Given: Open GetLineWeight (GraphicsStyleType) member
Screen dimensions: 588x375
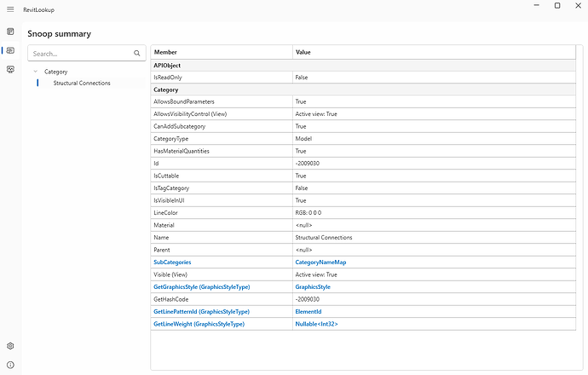Looking at the screenshot, I should (x=199, y=324).
